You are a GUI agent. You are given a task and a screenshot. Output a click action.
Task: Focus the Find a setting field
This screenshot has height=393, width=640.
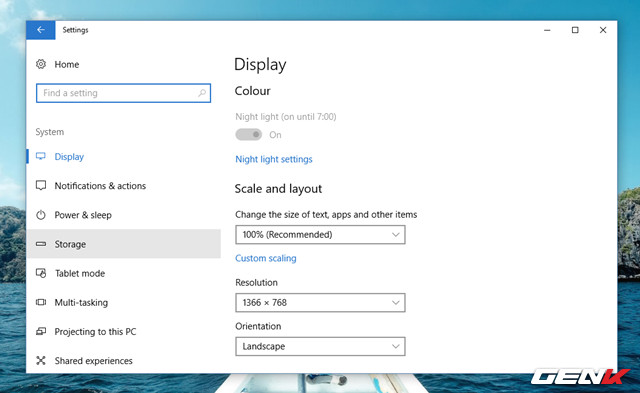coord(123,93)
